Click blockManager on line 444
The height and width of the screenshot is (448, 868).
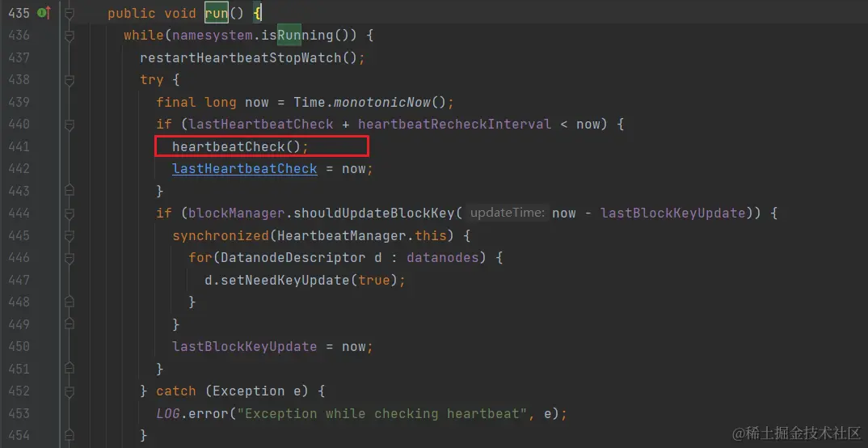(237, 213)
